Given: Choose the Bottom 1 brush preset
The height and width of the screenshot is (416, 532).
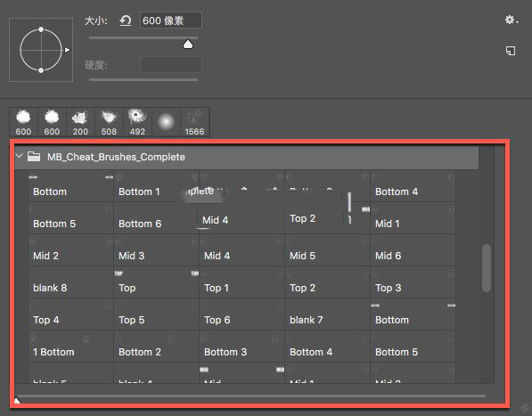Looking at the screenshot, I should tap(156, 186).
